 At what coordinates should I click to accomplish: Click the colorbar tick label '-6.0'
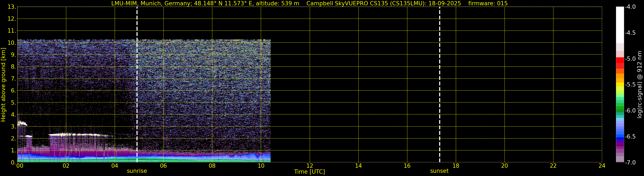[x=630, y=111]
